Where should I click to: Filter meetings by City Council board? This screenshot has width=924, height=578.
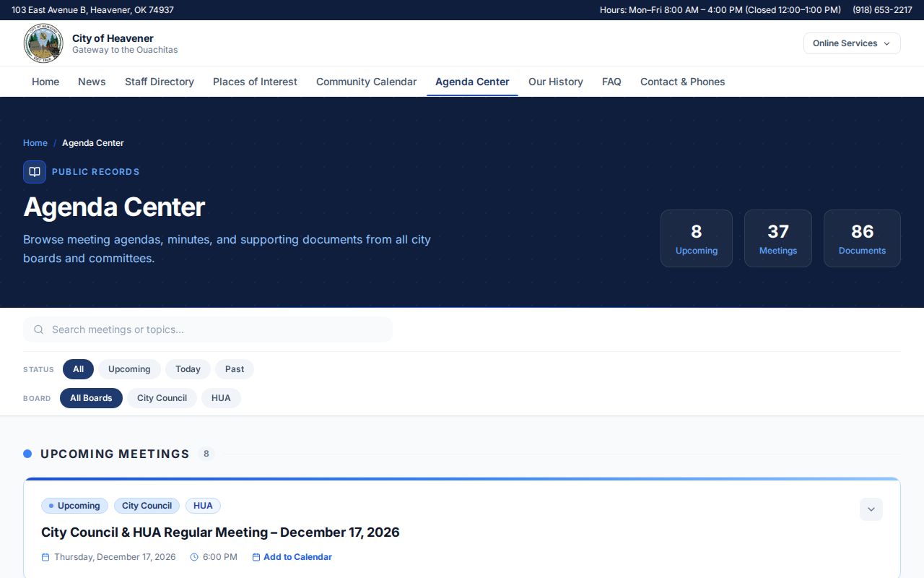pyautogui.click(x=162, y=398)
